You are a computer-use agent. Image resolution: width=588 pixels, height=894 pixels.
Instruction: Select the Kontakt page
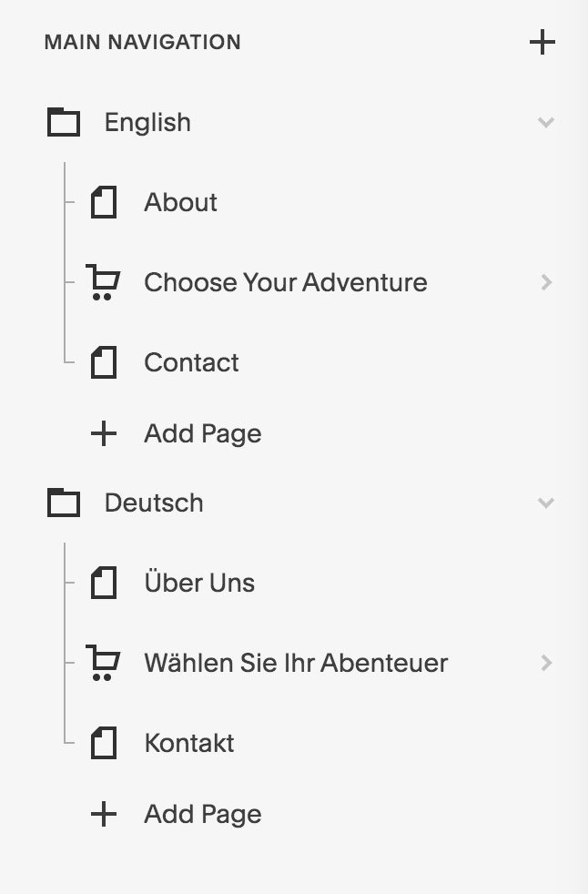click(x=189, y=743)
